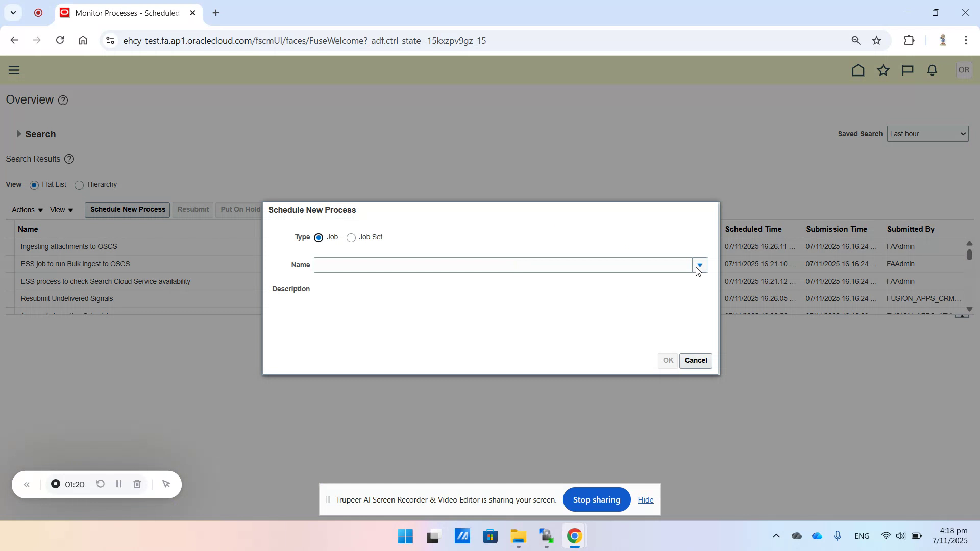Click the help icon next to Overview
Image resolution: width=980 pixels, height=551 pixels.
[x=63, y=100]
